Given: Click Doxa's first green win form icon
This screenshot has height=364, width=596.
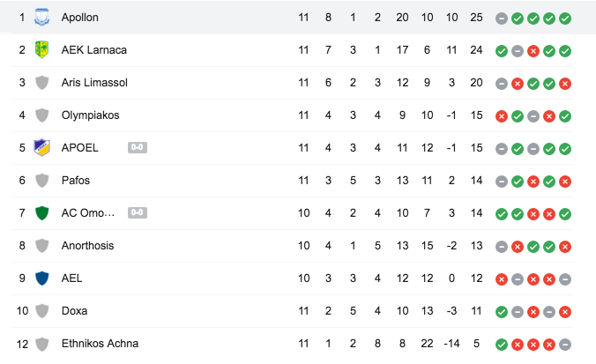Looking at the screenshot, I should click(502, 312).
